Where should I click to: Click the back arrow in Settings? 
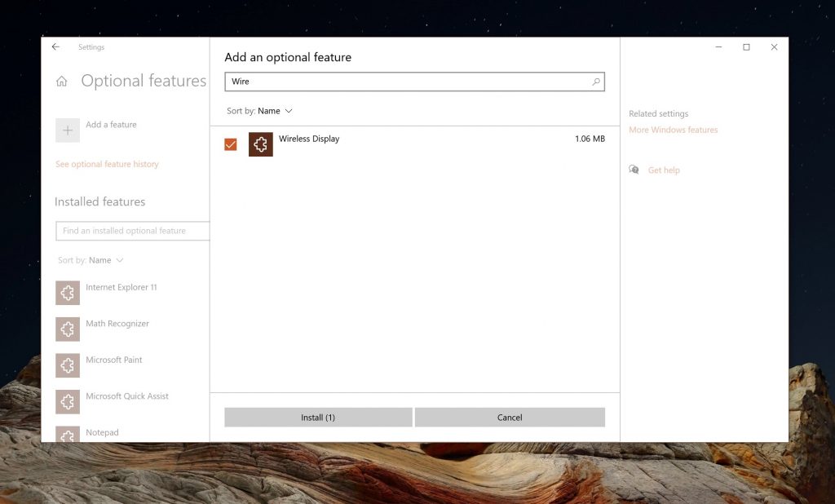[55, 46]
